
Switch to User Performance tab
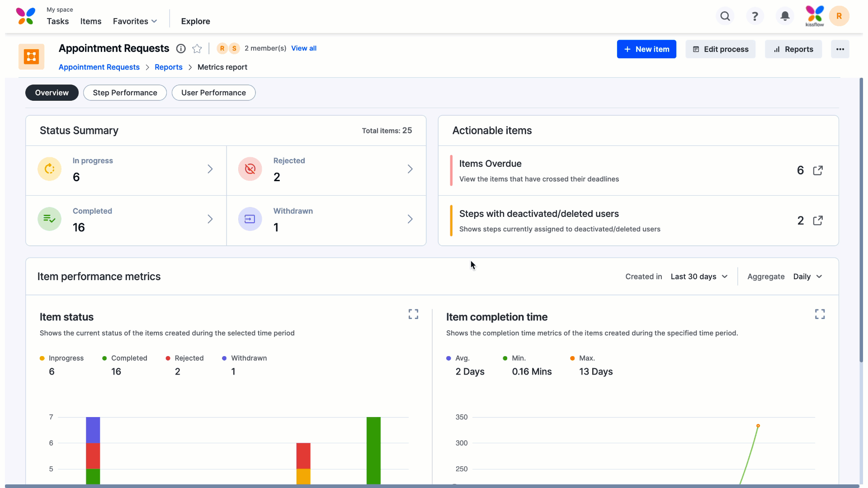(x=213, y=93)
